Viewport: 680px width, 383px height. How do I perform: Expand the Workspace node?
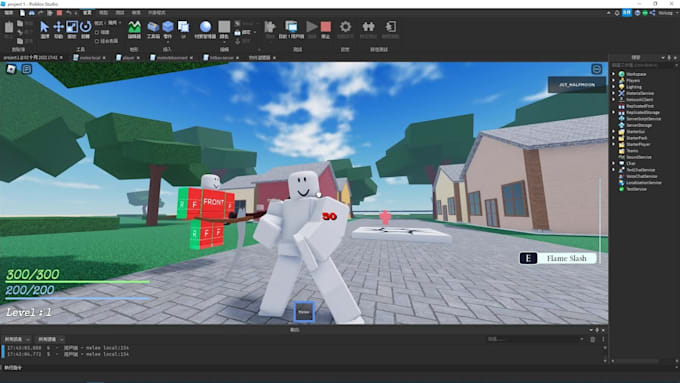(613, 74)
